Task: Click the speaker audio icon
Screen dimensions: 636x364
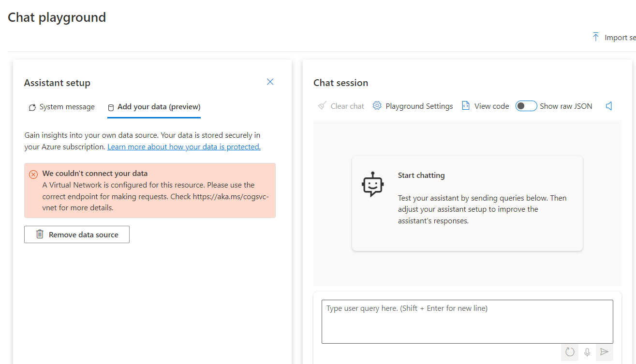Action: 609,106
